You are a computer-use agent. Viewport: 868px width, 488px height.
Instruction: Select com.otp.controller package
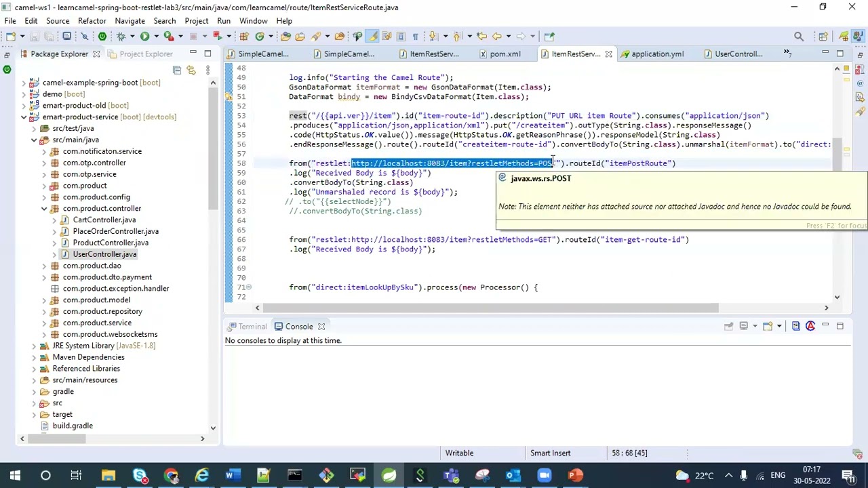[x=88, y=163]
